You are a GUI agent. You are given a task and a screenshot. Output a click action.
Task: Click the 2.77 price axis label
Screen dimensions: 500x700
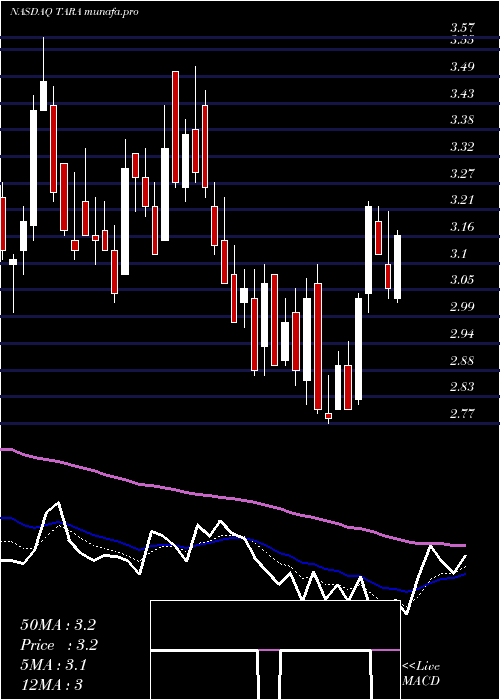462,413
